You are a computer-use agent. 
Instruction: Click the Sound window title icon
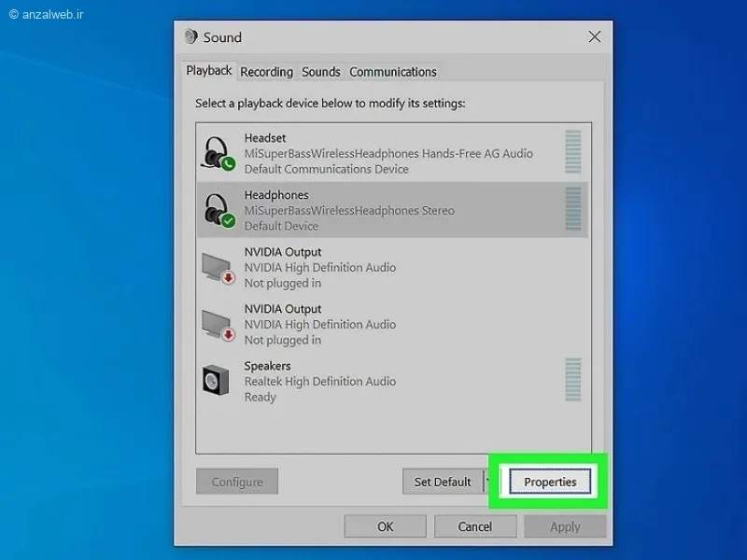[191, 36]
